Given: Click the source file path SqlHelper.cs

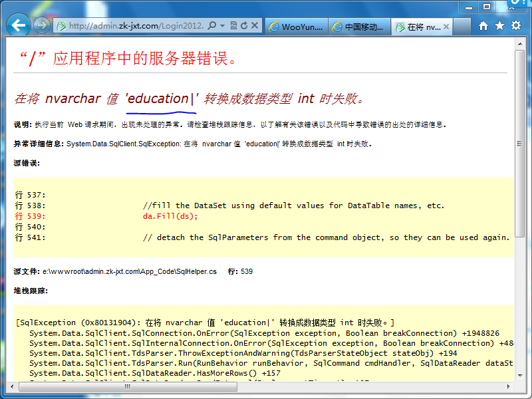Looking at the screenshot, I should pyautogui.click(x=129, y=271).
